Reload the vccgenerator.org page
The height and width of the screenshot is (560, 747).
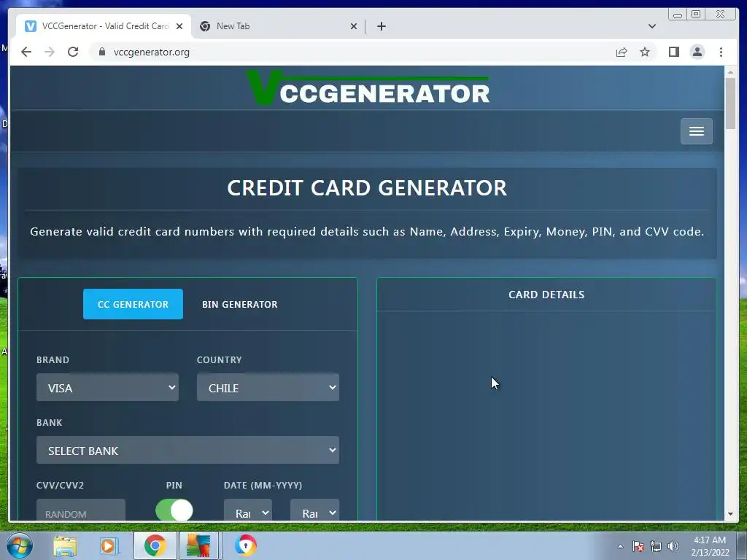pyautogui.click(x=73, y=52)
